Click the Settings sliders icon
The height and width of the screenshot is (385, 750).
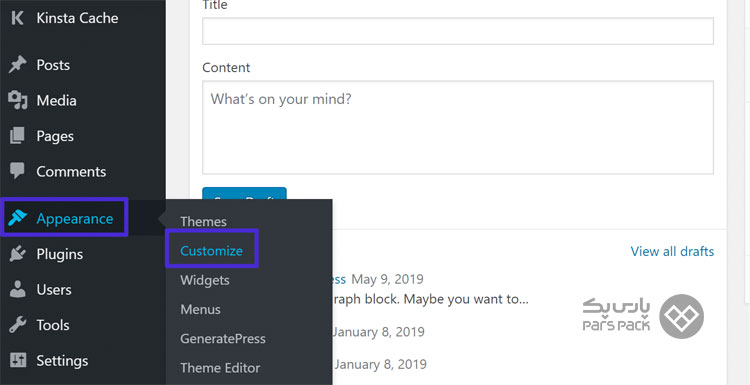click(18, 360)
